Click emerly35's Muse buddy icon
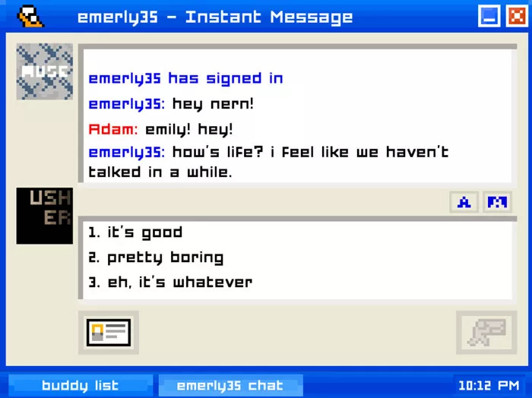 pyautogui.click(x=44, y=71)
